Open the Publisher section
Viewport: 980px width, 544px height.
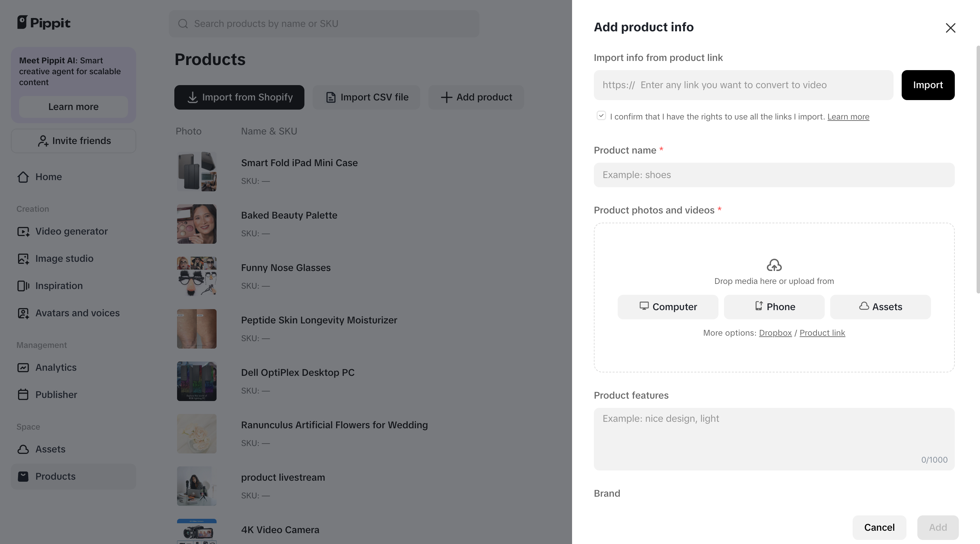[x=56, y=395]
